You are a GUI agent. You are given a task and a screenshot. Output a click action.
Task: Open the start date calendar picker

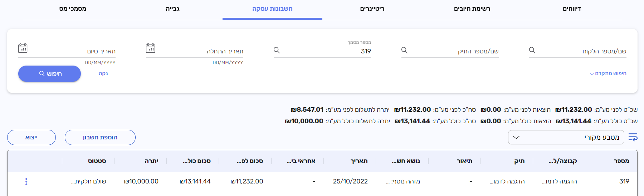click(150, 48)
